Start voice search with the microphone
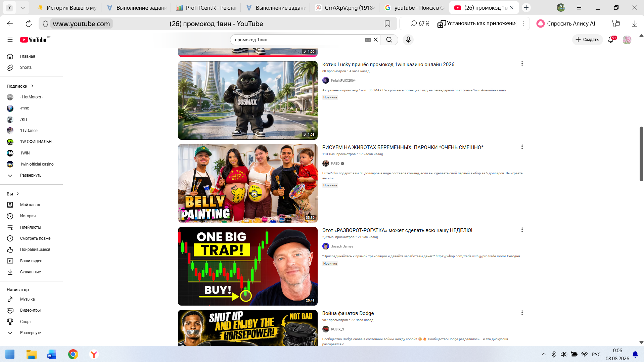This screenshot has height=362, width=644. coord(408,40)
